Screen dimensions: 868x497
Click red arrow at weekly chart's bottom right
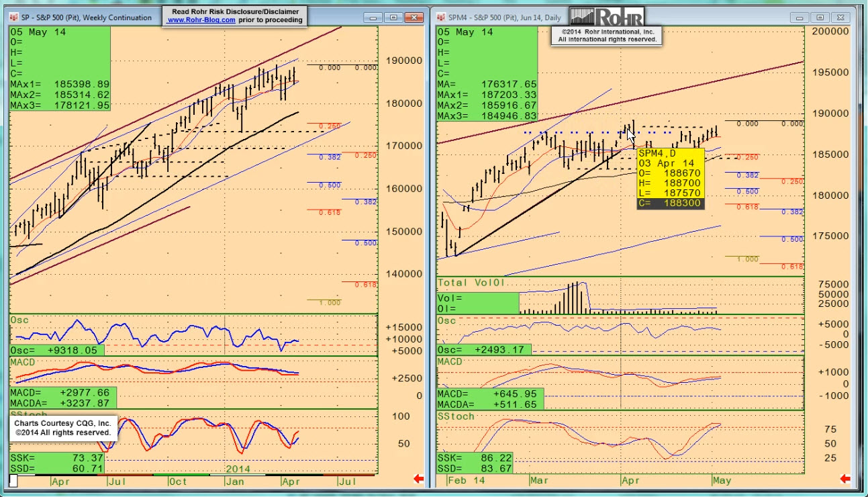click(419, 479)
